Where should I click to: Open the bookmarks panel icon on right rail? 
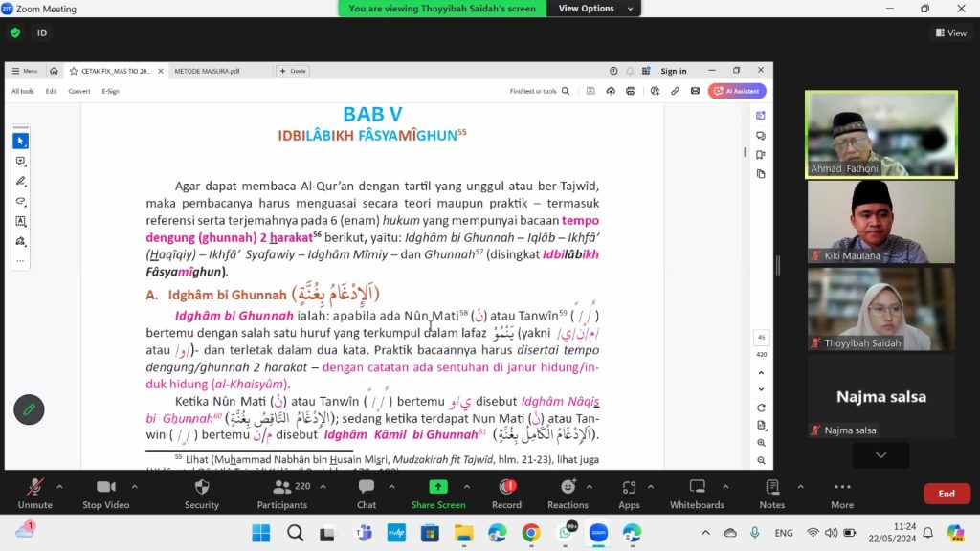click(761, 155)
